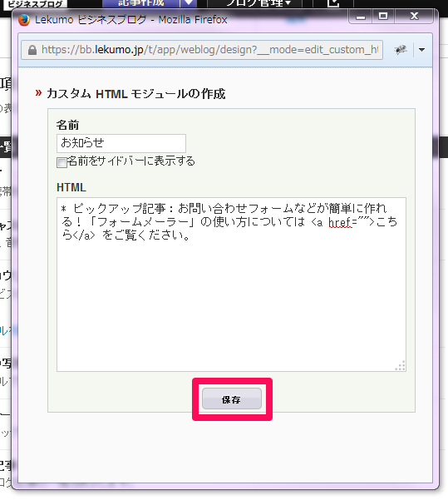Click カスタム HTML モジュールの作成 heading

pyautogui.click(x=136, y=94)
